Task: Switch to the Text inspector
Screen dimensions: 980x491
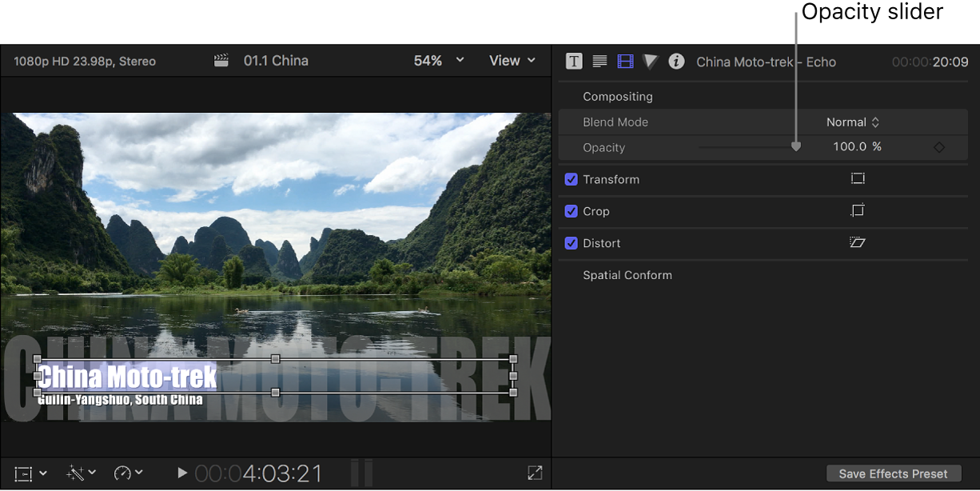Action: coord(600,61)
